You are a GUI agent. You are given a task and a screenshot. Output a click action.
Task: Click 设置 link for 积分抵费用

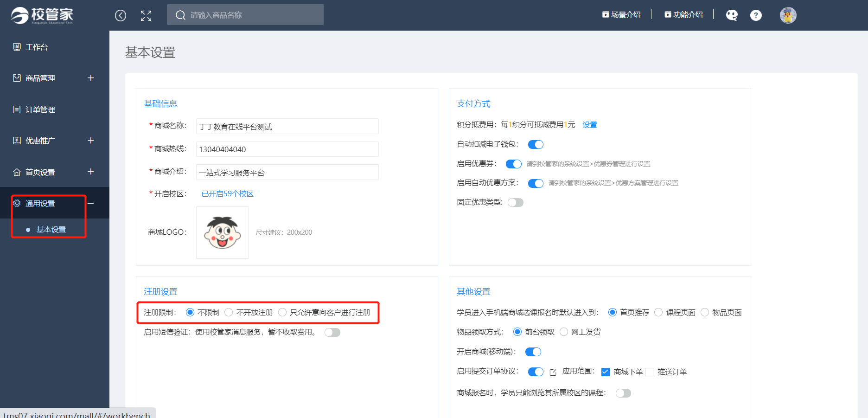pos(590,125)
